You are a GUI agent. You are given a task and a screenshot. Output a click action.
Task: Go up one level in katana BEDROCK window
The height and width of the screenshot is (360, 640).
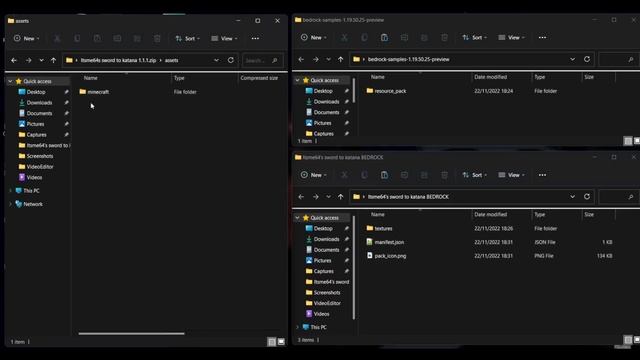point(340,197)
